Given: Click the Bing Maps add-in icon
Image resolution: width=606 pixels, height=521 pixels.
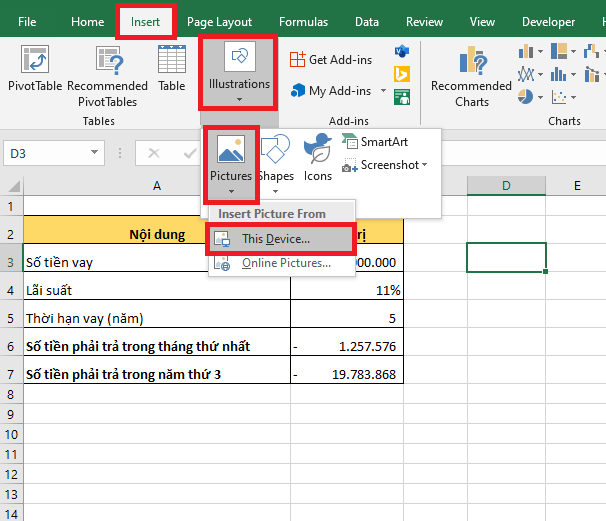Looking at the screenshot, I should (x=402, y=73).
